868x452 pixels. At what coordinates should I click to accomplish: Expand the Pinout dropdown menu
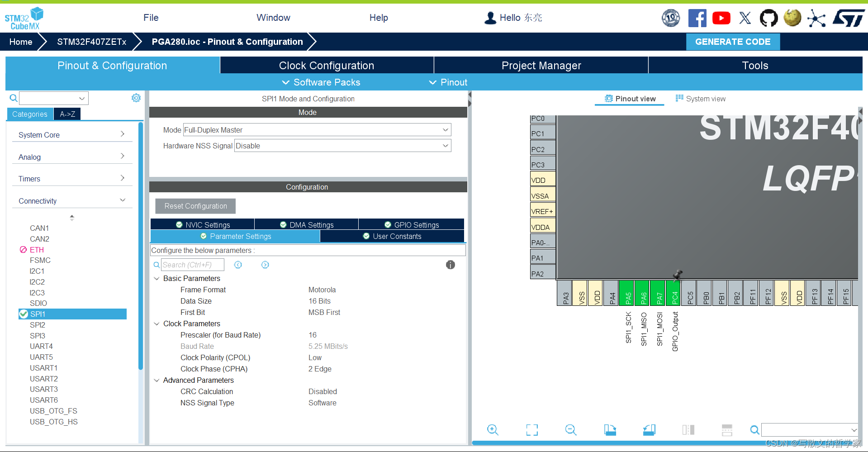tap(448, 82)
